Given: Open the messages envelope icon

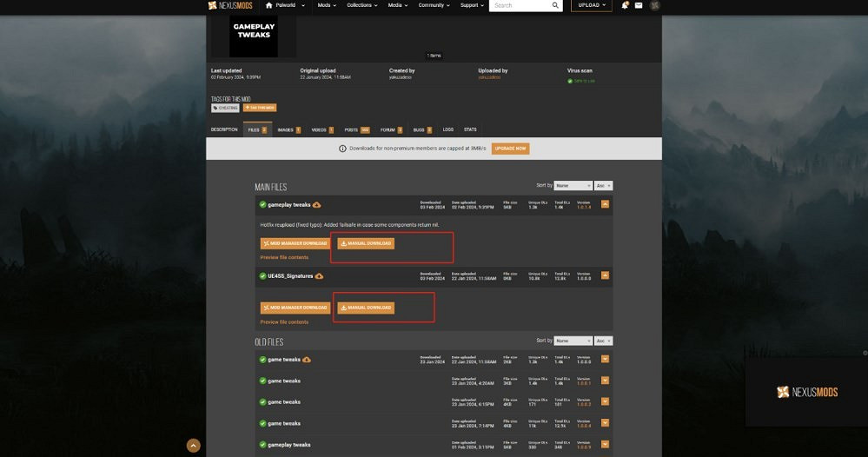Looking at the screenshot, I should (x=639, y=5).
